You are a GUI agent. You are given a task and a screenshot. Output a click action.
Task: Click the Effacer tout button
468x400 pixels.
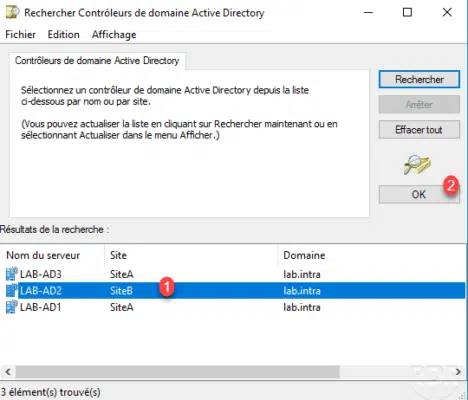pos(419,129)
